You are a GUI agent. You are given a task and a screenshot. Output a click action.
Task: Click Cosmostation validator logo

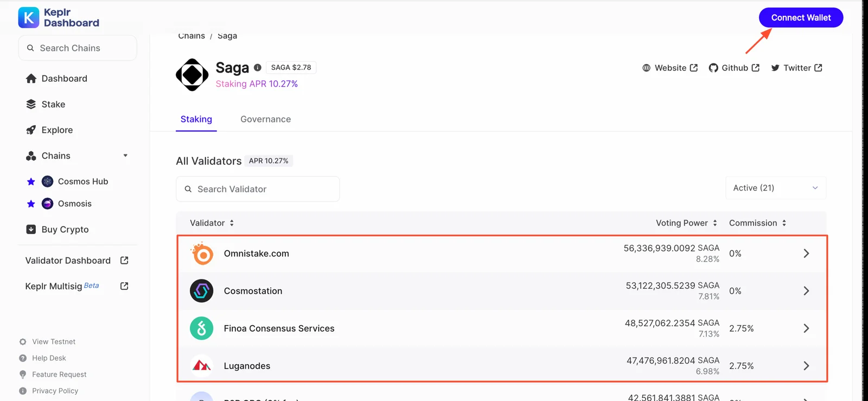pos(202,291)
